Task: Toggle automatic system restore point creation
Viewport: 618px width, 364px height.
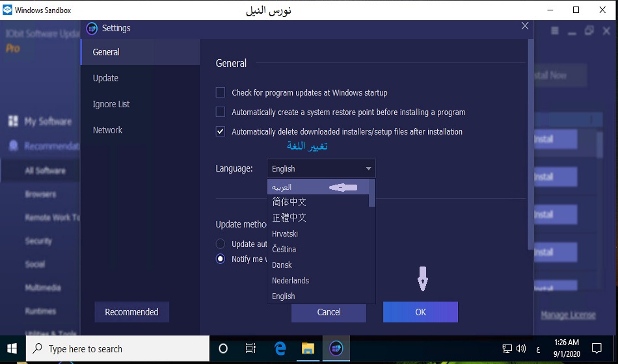Action: click(221, 112)
